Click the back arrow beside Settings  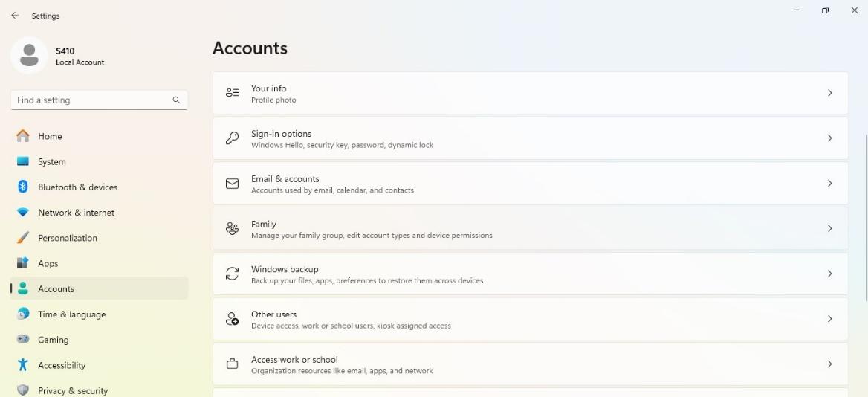tap(15, 16)
